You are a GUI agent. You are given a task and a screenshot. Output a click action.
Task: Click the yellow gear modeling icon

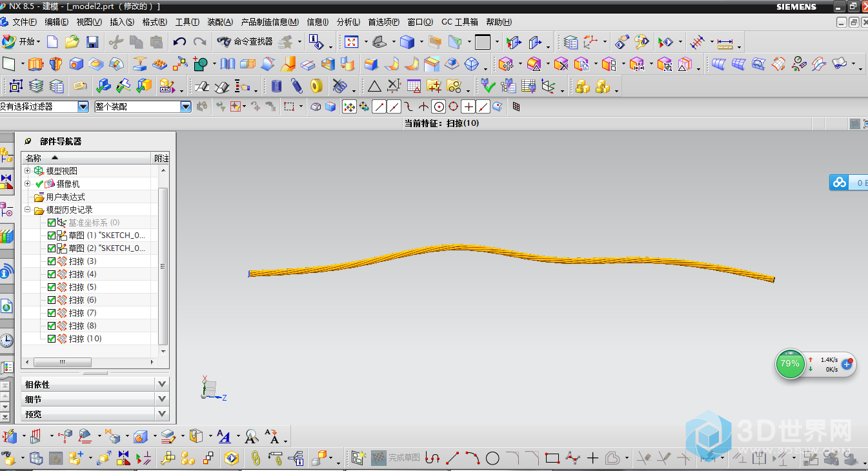tap(316, 86)
